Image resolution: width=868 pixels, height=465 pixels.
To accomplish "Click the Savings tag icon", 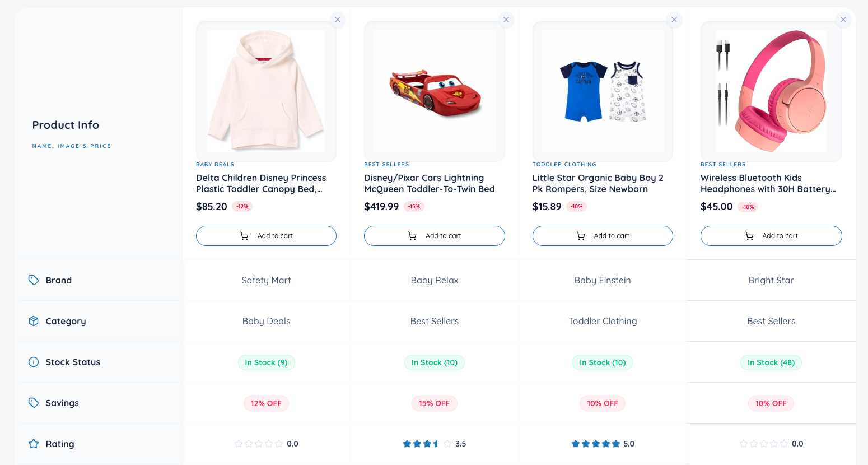I will (34, 402).
